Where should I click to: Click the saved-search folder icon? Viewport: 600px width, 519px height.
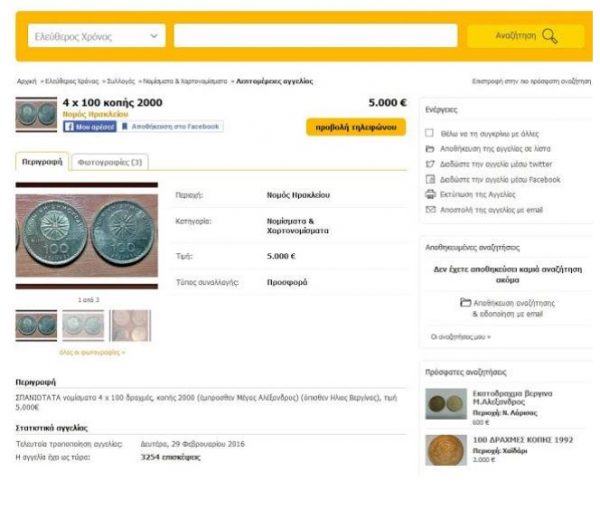465,302
